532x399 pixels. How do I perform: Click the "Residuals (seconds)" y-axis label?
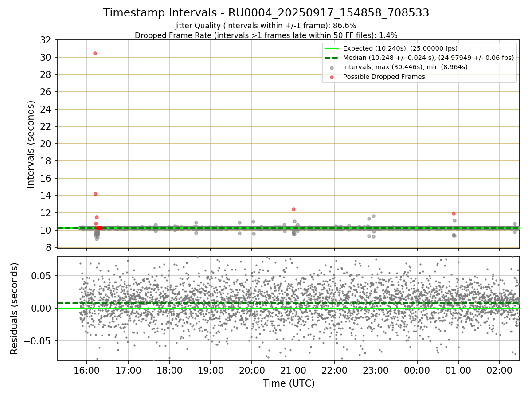click(15, 308)
